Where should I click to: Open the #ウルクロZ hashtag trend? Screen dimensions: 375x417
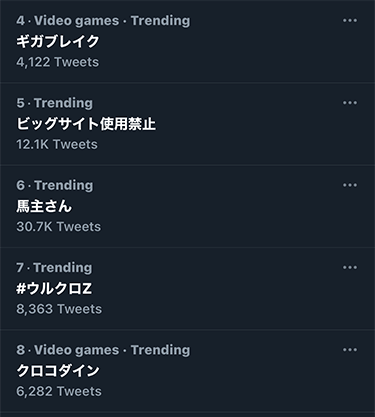(x=54, y=288)
